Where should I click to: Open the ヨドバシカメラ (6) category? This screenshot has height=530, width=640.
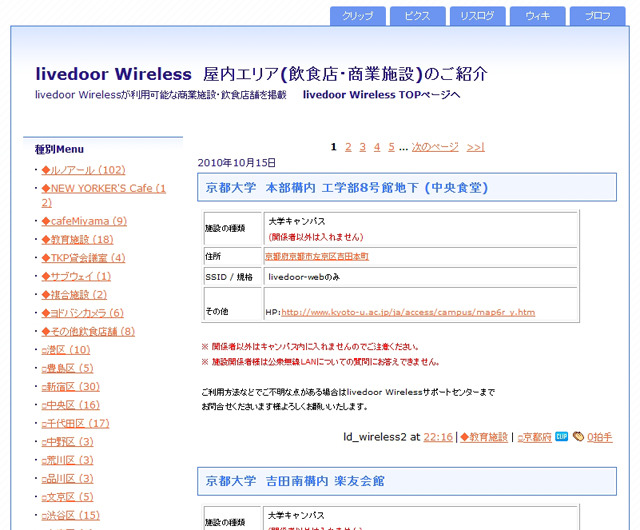click(x=82, y=313)
